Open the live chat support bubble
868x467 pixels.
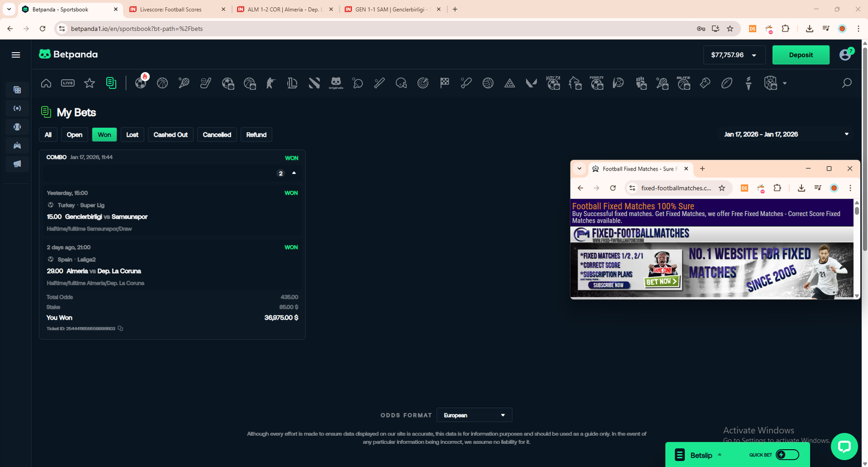tap(844, 446)
